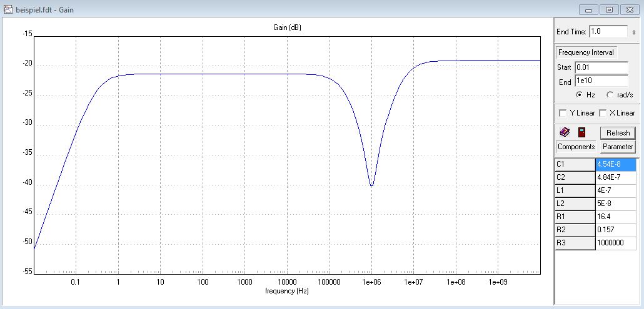Click the R2 row header

click(575, 230)
